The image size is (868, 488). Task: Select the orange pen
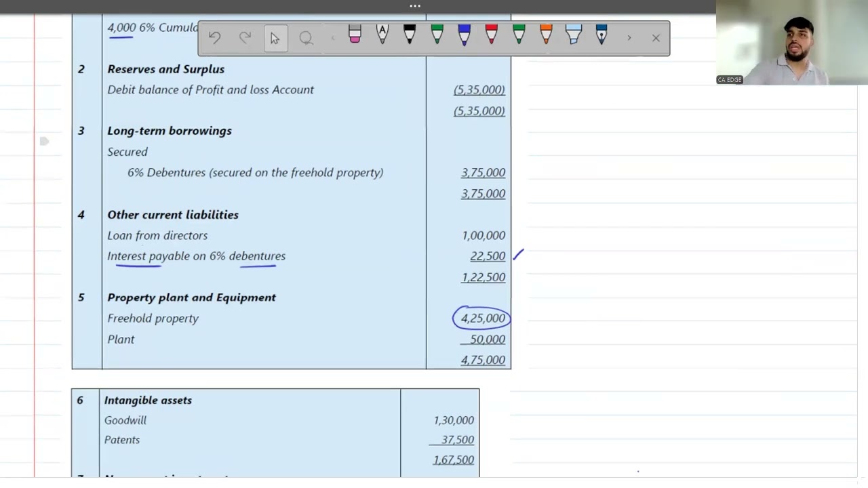tap(546, 35)
